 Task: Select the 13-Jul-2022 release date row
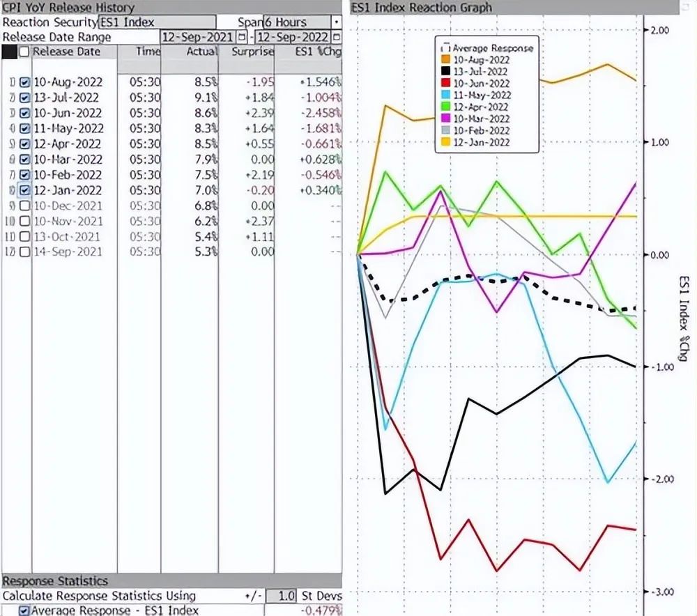coord(67,98)
